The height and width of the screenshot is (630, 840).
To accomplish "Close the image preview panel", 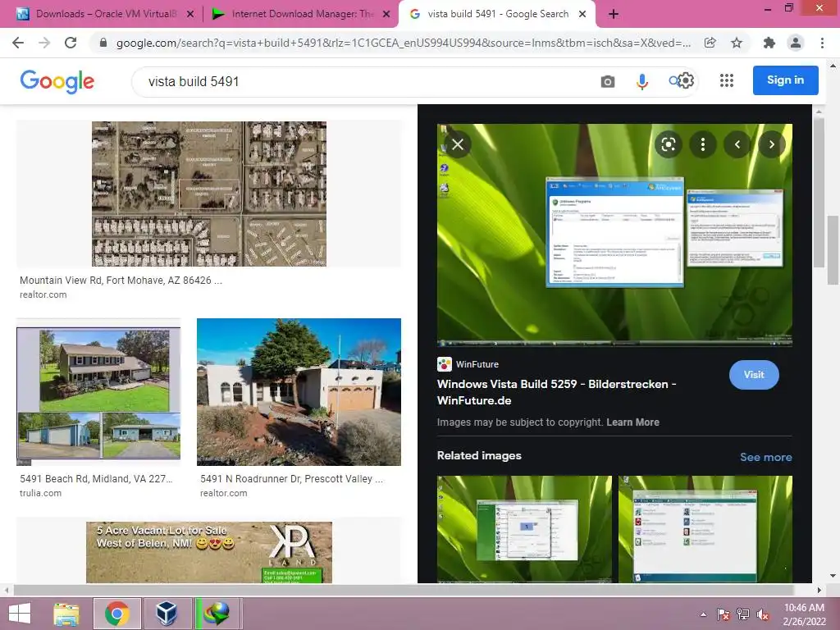I will coord(458,144).
